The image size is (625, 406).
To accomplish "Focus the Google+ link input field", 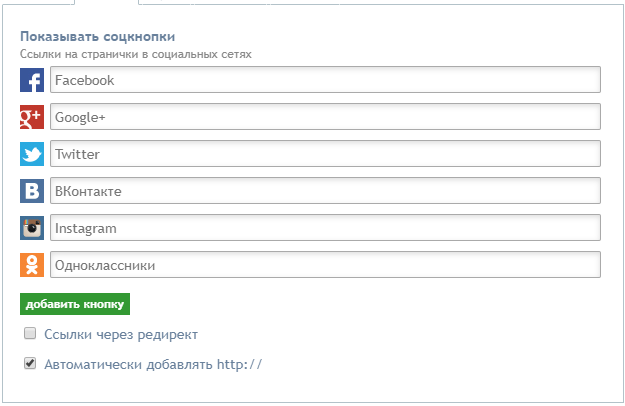I will (x=325, y=117).
